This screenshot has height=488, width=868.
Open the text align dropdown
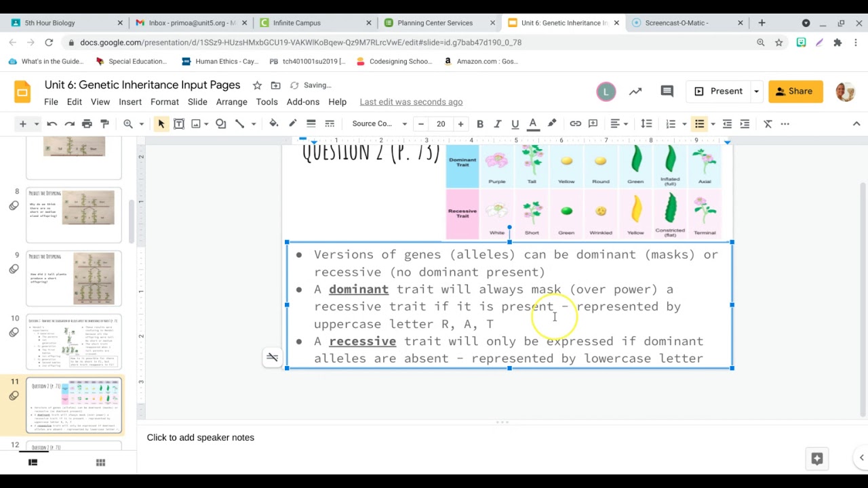tap(619, 124)
